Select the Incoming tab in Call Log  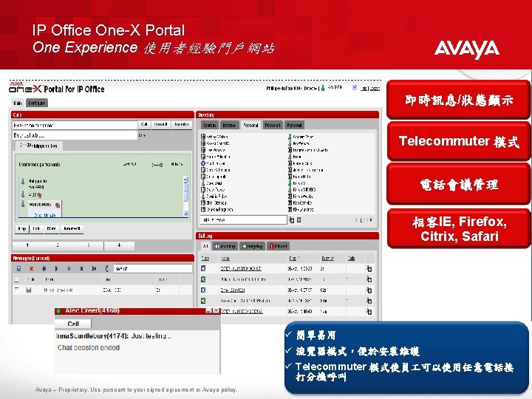click(x=225, y=246)
